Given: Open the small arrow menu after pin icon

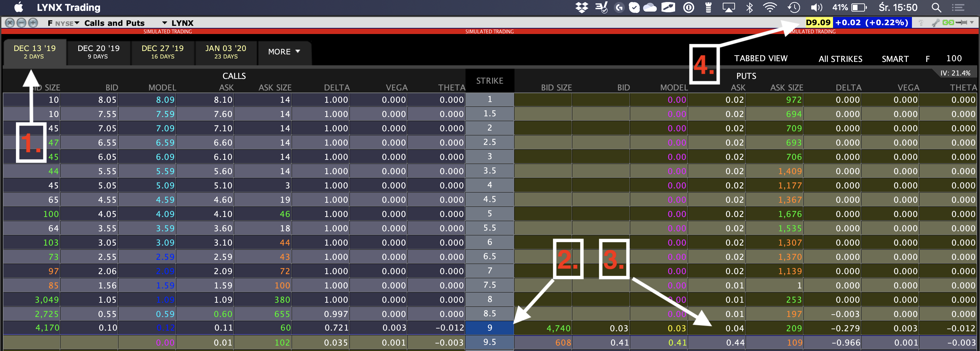Looking at the screenshot, I should (971, 23).
